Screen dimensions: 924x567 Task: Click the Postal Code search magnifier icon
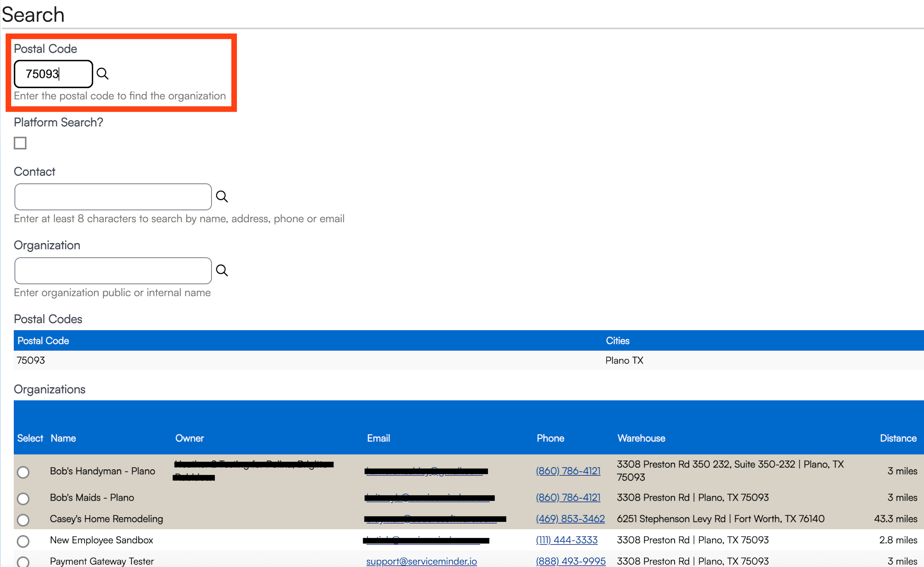(x=102, y=73)
